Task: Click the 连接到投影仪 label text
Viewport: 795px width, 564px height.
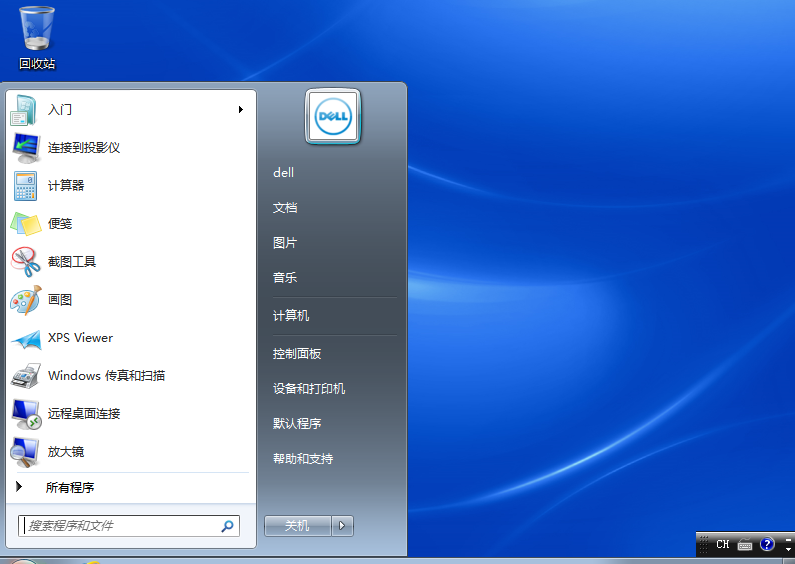Action: coord(84,148)
